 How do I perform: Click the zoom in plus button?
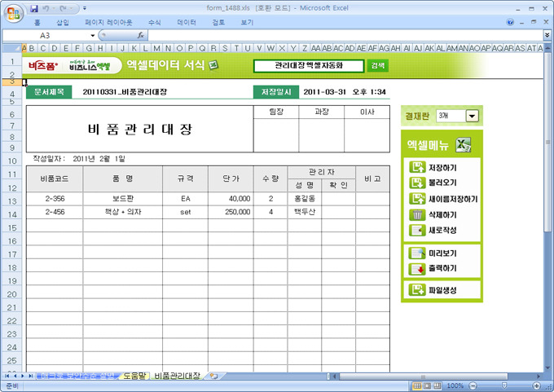click(x=537, y=386)
